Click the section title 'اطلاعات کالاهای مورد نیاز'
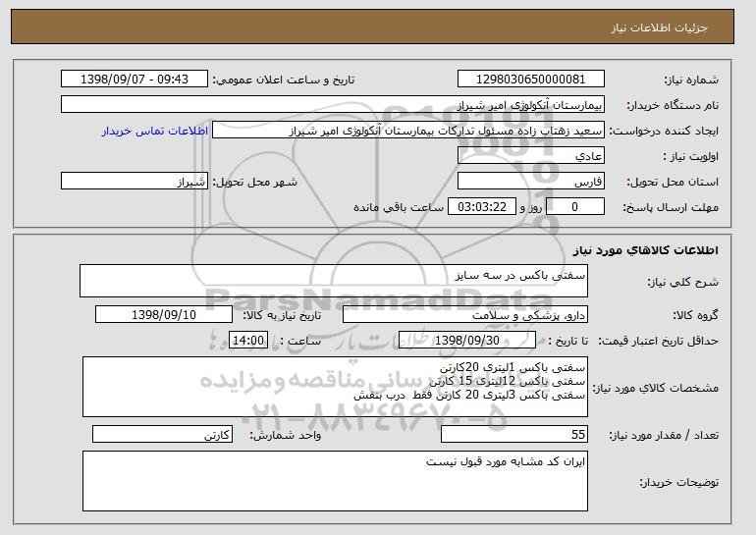 tap(646, 250)
